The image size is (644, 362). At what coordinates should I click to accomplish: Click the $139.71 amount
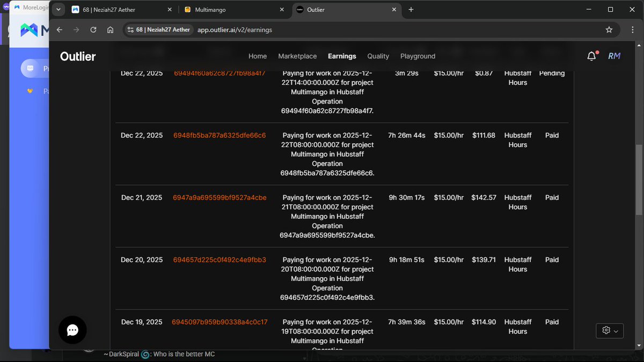[x=484, y=260]
